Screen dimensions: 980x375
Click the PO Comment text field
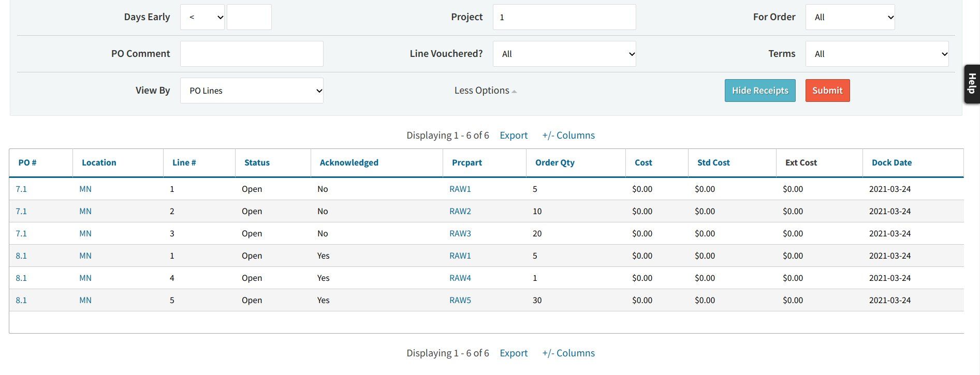pos(252,54)
